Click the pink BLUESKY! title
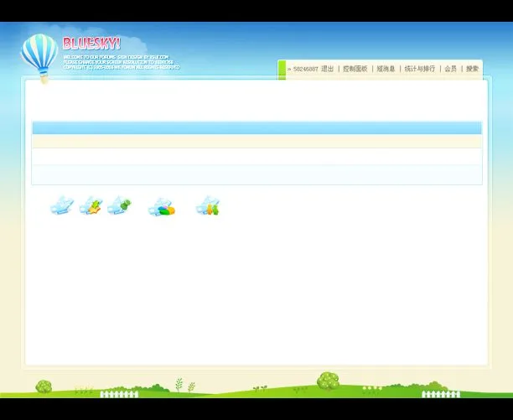 coord(91,43)
